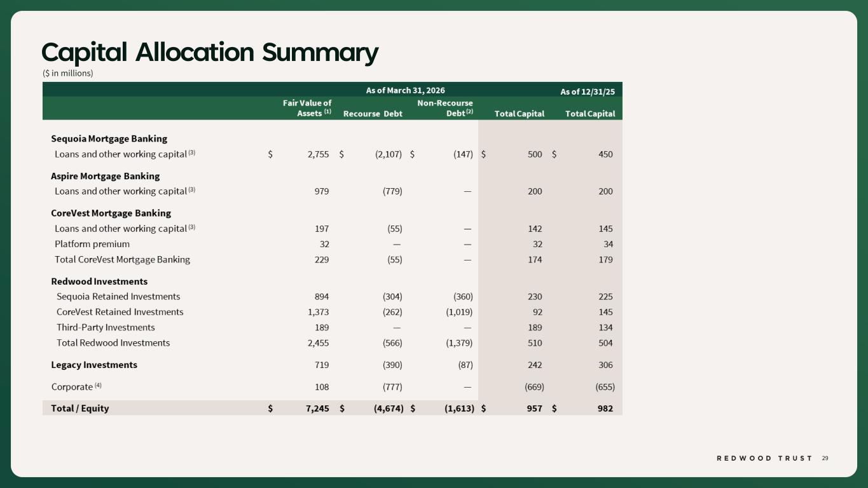Select the Corporate recourse debt "(777)"
868x488 pixels.
tap(392, 386)
